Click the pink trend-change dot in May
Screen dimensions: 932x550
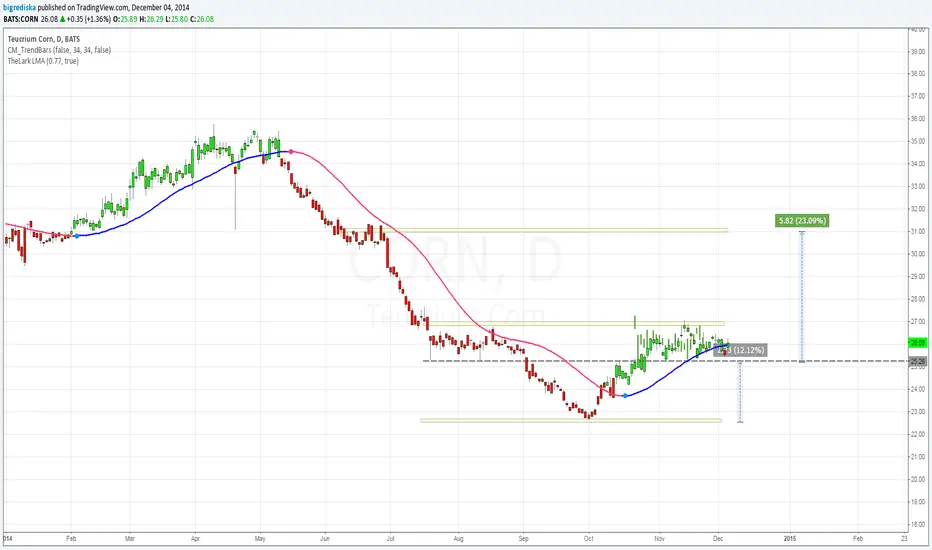(x=290, y=152)
